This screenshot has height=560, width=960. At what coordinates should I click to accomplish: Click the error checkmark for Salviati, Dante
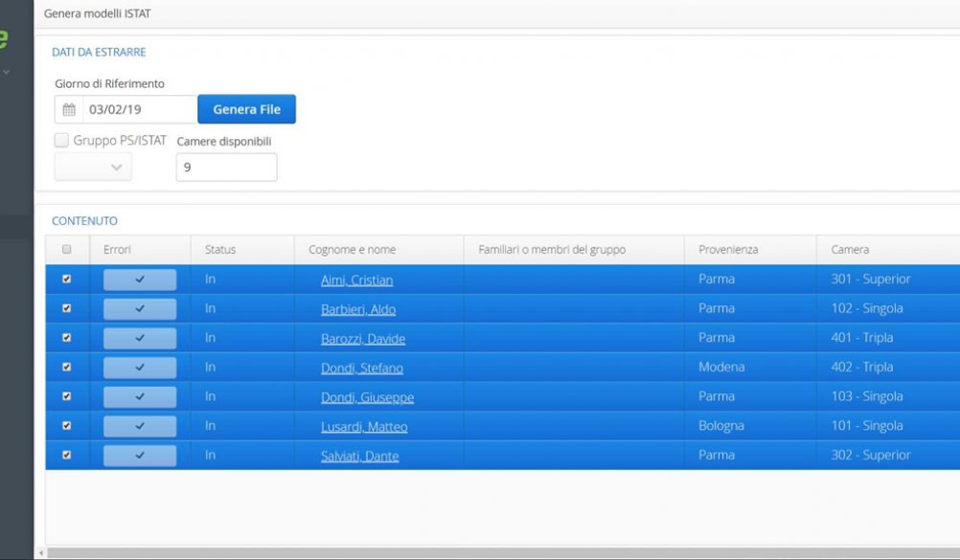coord(140,456)
